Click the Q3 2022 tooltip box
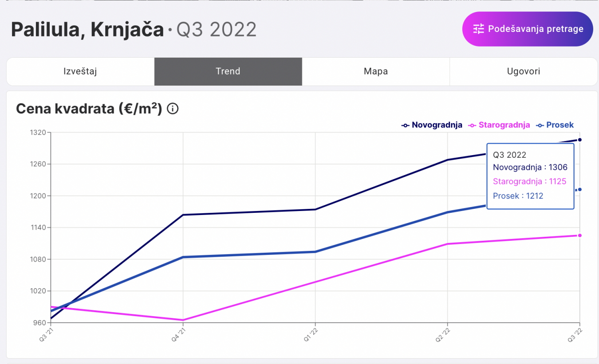 [530, 176]
